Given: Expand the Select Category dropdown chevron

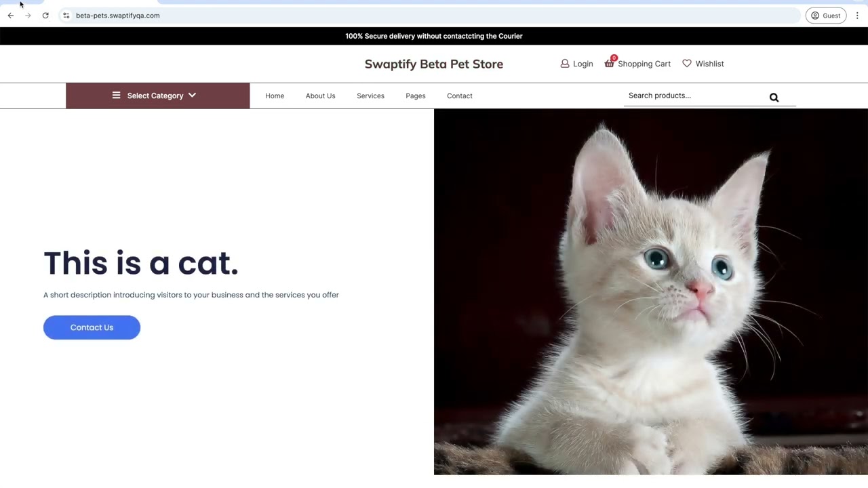Looking at the screenshot, I should coord(192,96).
